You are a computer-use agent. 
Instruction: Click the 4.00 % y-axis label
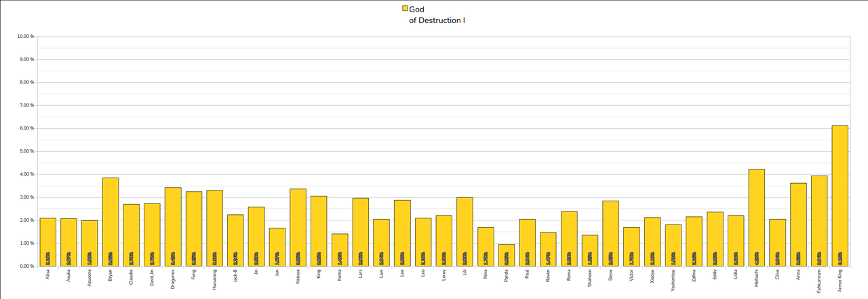tap(26, 174)
